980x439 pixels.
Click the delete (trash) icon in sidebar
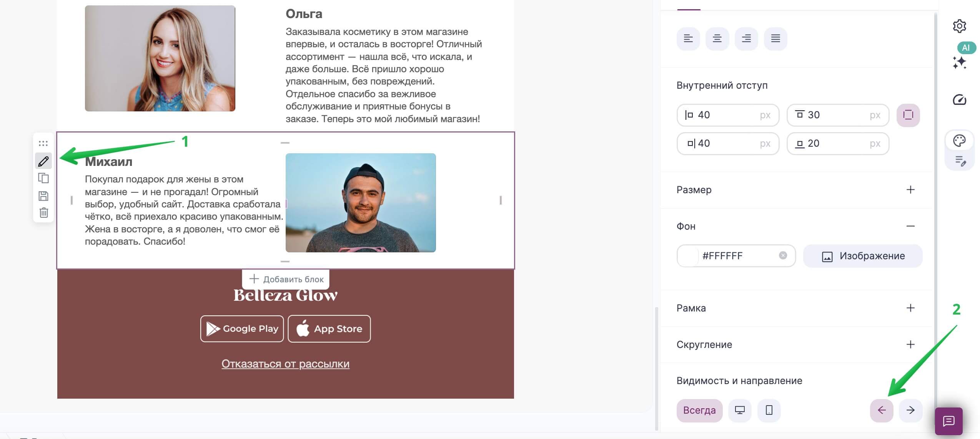pos(44,212)
